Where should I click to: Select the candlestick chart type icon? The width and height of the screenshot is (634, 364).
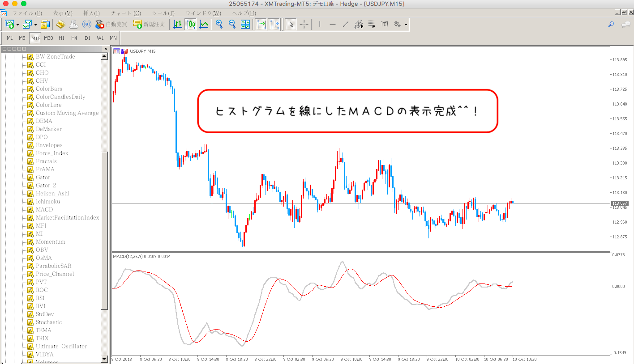[191, 24]
